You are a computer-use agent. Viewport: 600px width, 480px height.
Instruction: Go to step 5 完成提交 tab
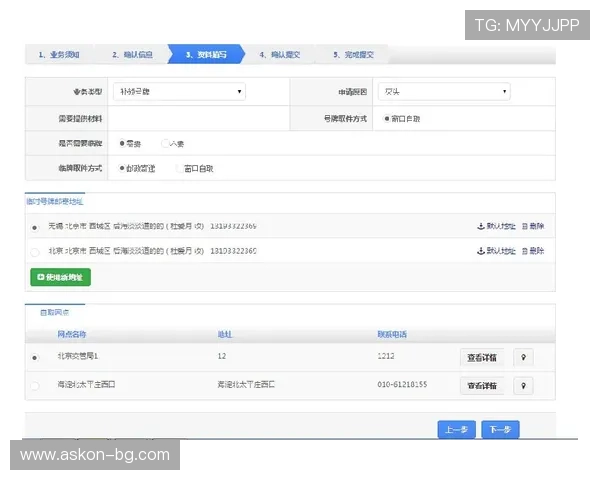[353, 54]
